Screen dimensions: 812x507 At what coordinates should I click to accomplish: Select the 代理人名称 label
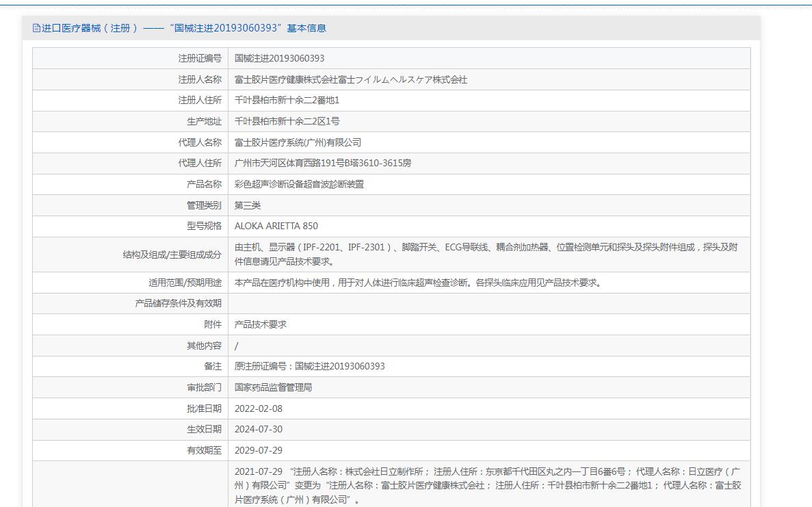[x=200, y=142]
